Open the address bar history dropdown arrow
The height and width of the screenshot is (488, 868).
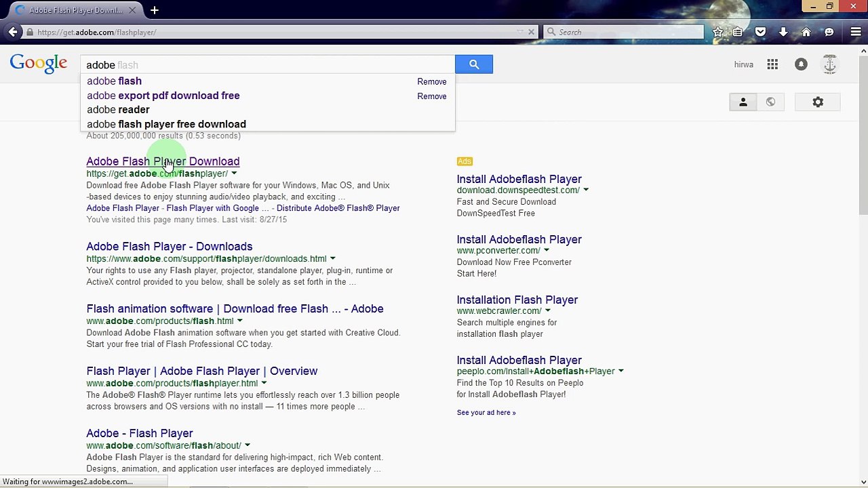click(x=520, y=32)
